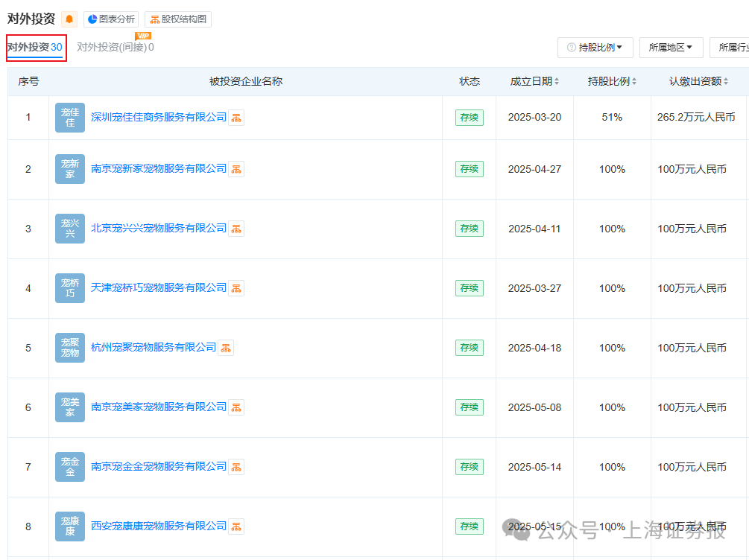Image resolution: width=749 pixels, height=560 pixels.
Task: Open the 股权结构图 button
Action: 177,19
